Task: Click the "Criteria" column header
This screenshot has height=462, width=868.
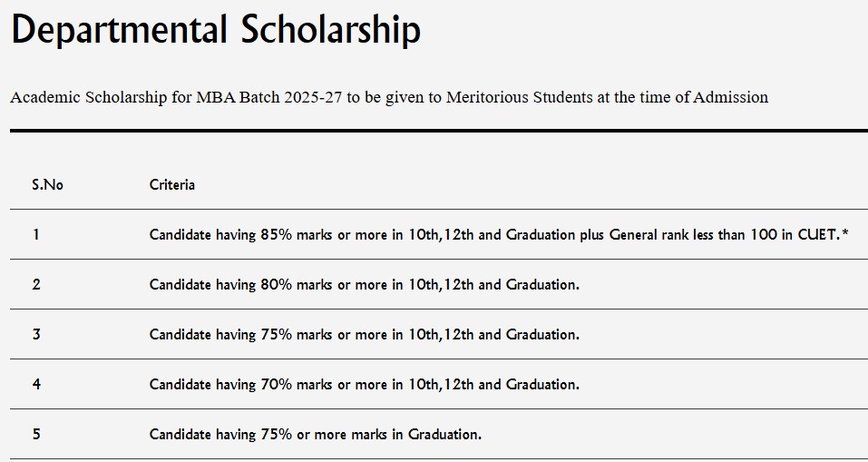Action: (172, 184)
